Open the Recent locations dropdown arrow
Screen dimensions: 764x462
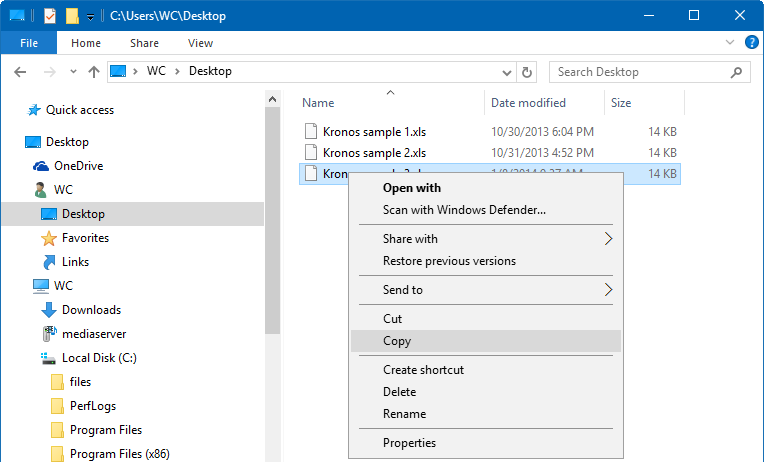[x=72, y=72]
